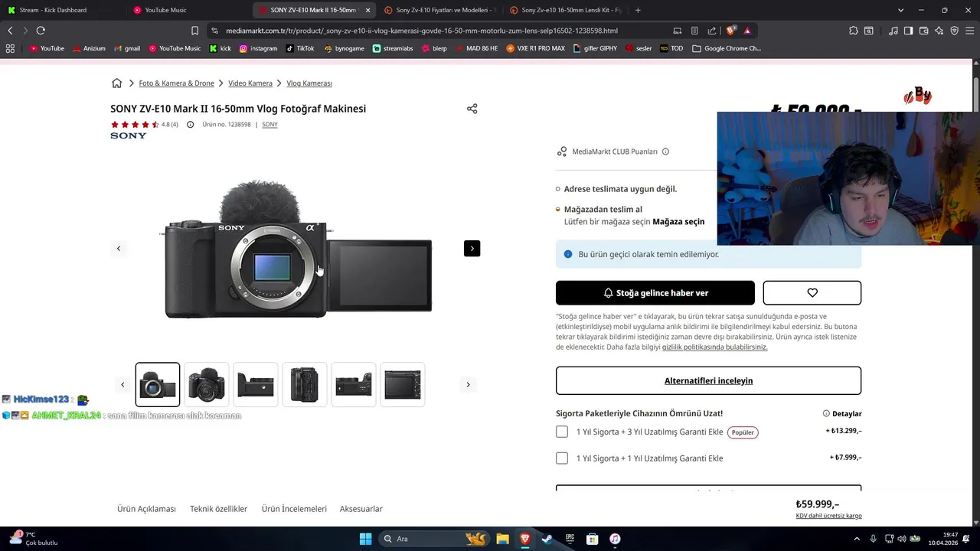Click the home icon in breadcrumb
This screenshot has width=980, height=551.
point(116,83)
